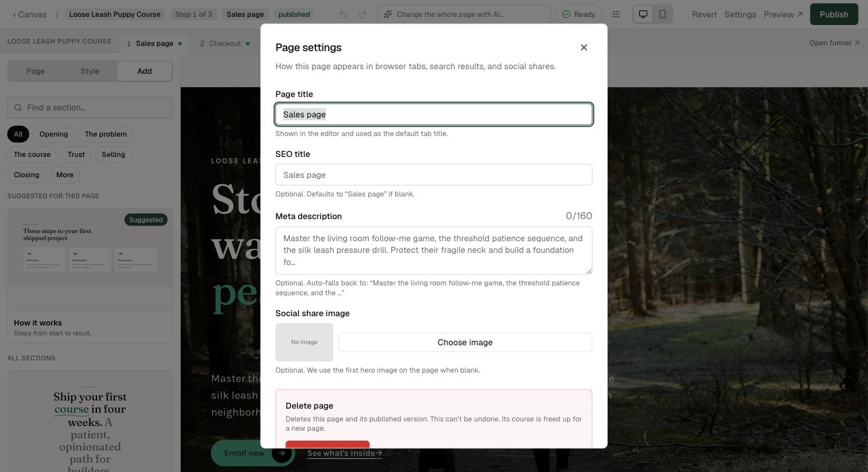
Task: Click the search icon in Find a section
Action: pos(18,108)
